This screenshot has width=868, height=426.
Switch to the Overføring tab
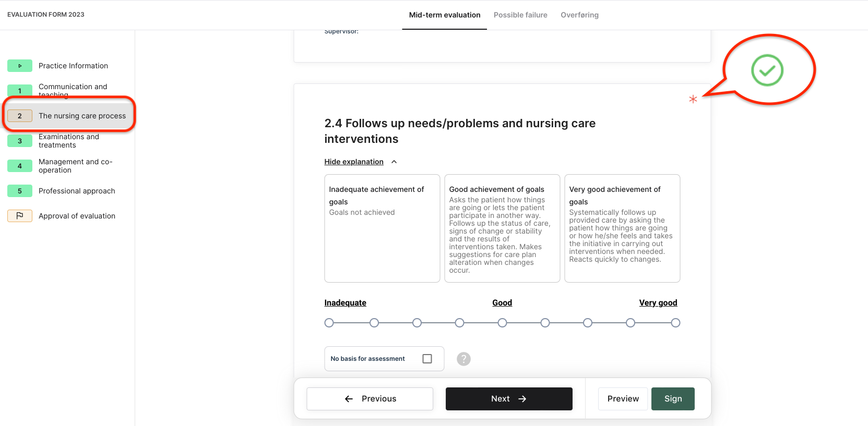pos(579,15)
